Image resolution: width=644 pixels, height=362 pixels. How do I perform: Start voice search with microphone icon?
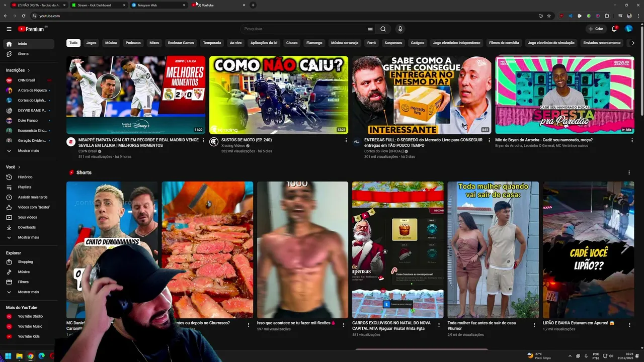pyautogui.click(x=400, y=29)
